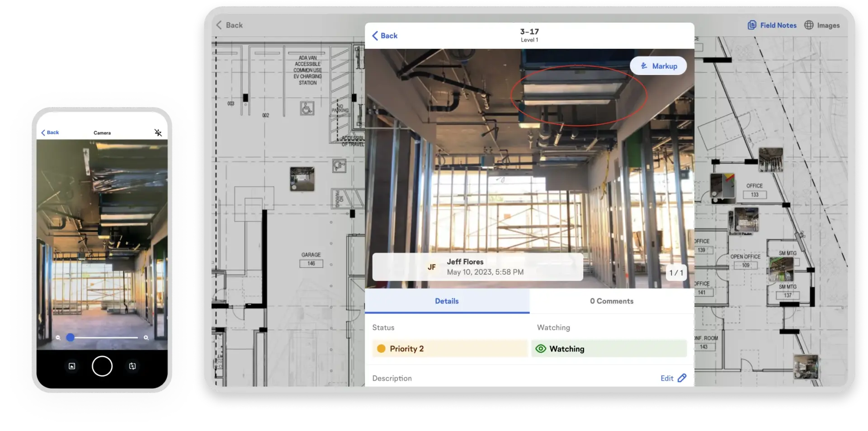The height and width of the screenshot is (431, 868).
Task: Open the photo gallery icon in camera
Action: click(72, 366)
